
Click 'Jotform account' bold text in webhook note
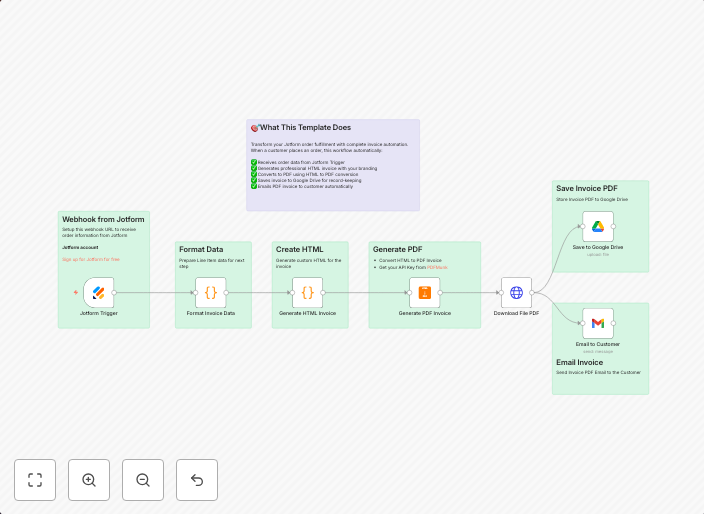[x=80, y=247]
